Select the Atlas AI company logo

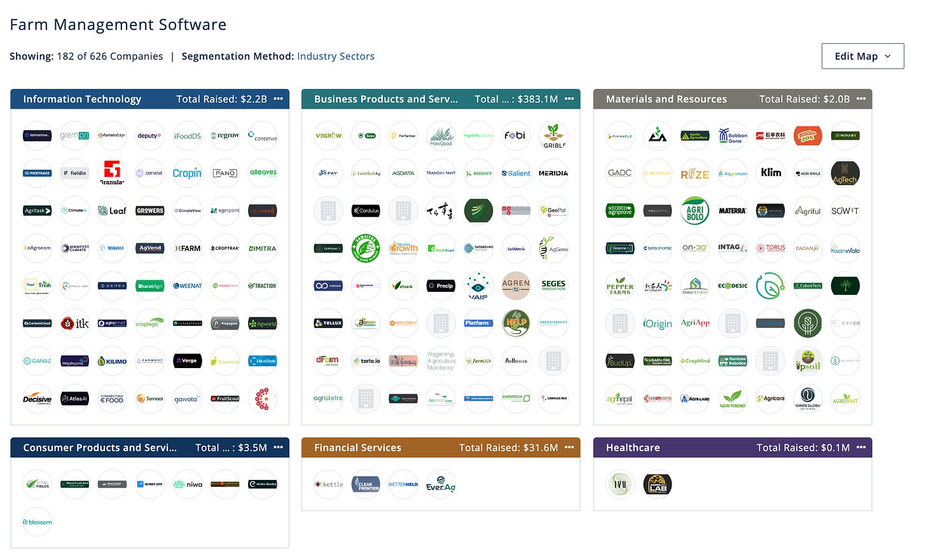tap(74, 399)
